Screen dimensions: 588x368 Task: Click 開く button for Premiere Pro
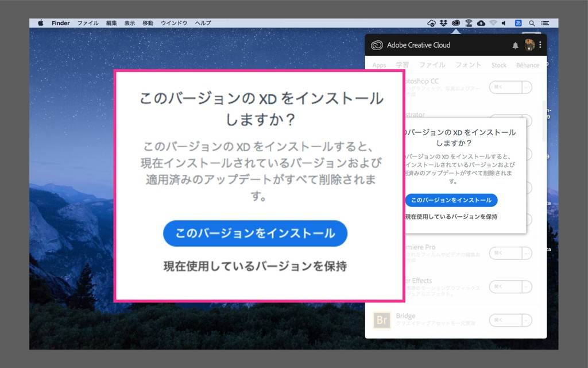[505, 253]
